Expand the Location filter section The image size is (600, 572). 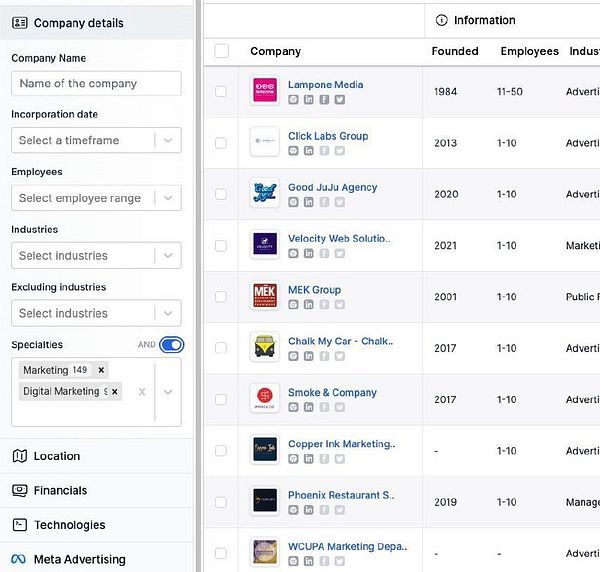(x=96, y=456)
